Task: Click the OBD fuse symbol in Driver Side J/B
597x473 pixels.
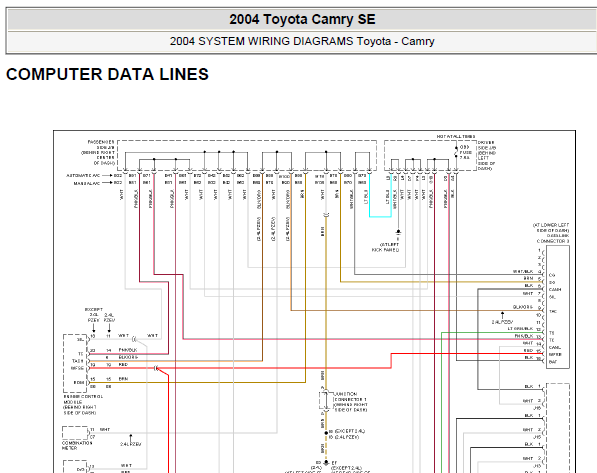Action: click(456, 152)
